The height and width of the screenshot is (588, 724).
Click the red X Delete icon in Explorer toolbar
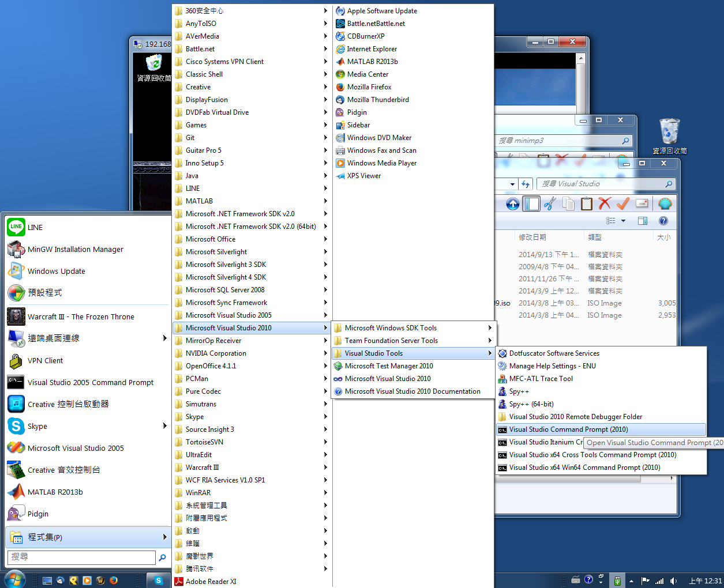tap(605, 203)
